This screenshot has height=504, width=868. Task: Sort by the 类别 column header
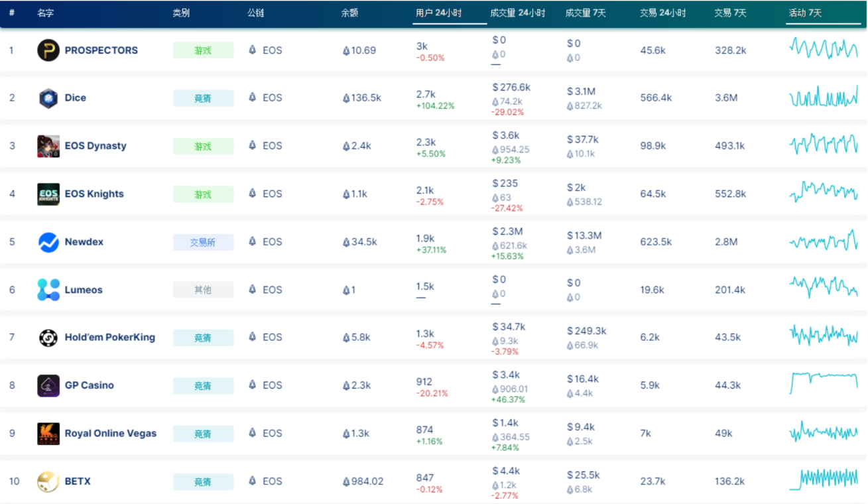181,13
